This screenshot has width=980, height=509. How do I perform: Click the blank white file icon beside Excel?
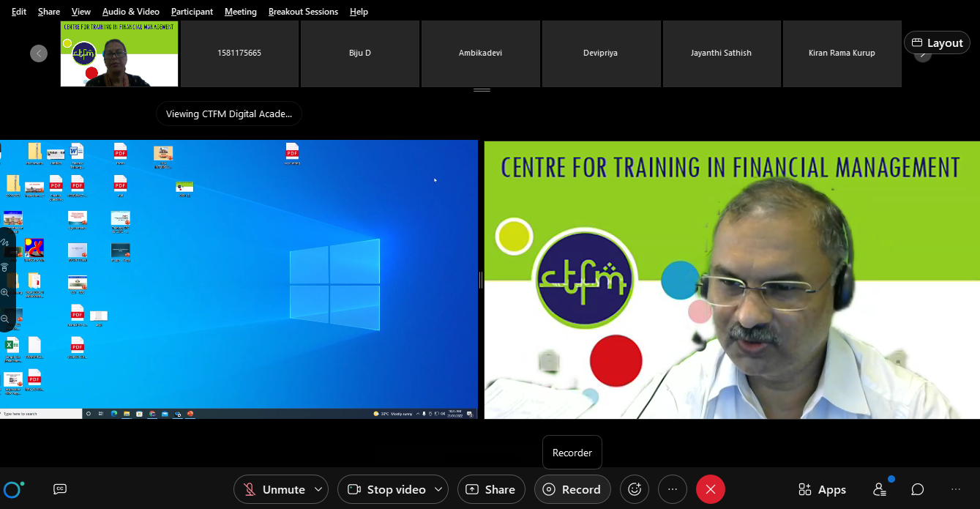[x=34, y=345]
